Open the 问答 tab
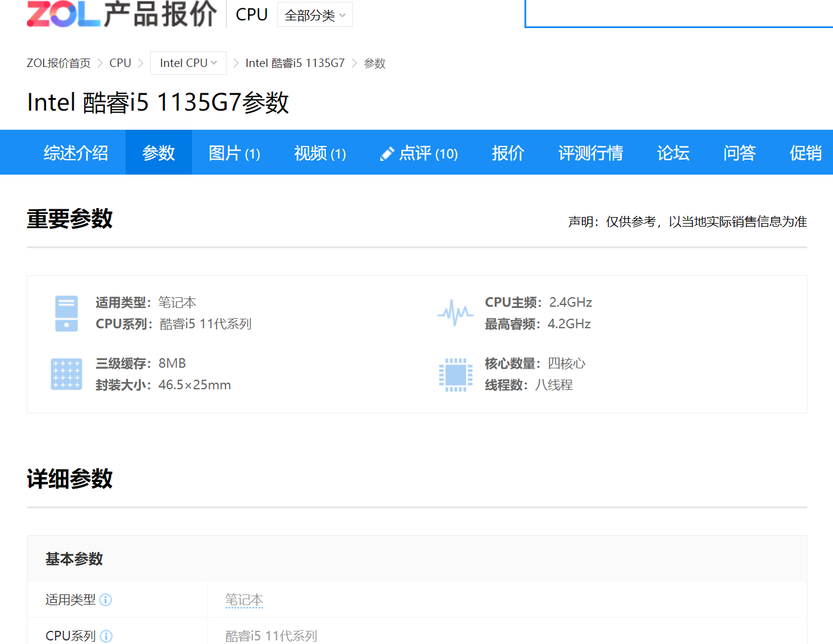Viewport: 833px width, 644px height. pyautogui.click(x=740, y=153)
